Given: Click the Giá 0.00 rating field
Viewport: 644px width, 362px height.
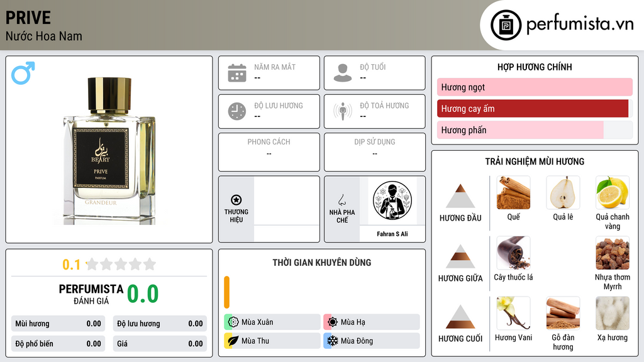Looking at the screenshot, I should tap(160, 344).
